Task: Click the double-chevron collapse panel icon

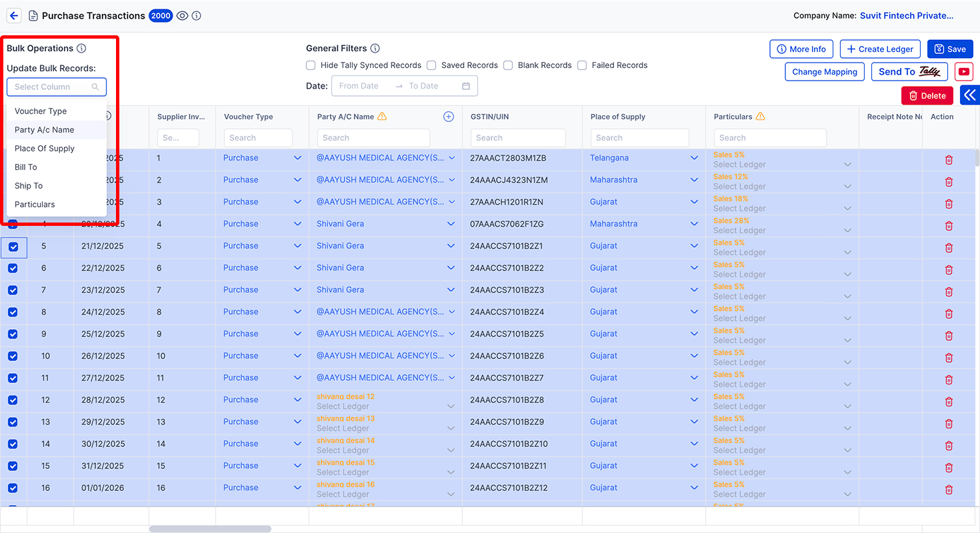Action: point(970,95)
